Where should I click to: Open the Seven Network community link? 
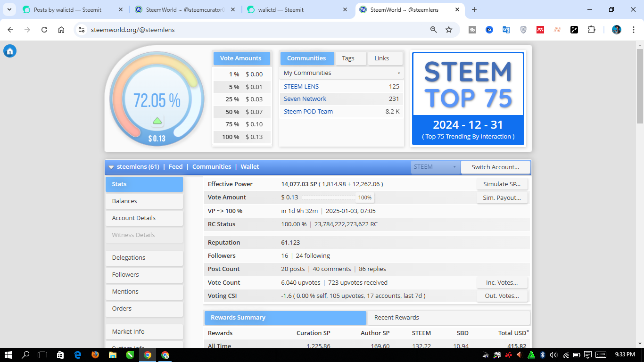coord(305,99)
